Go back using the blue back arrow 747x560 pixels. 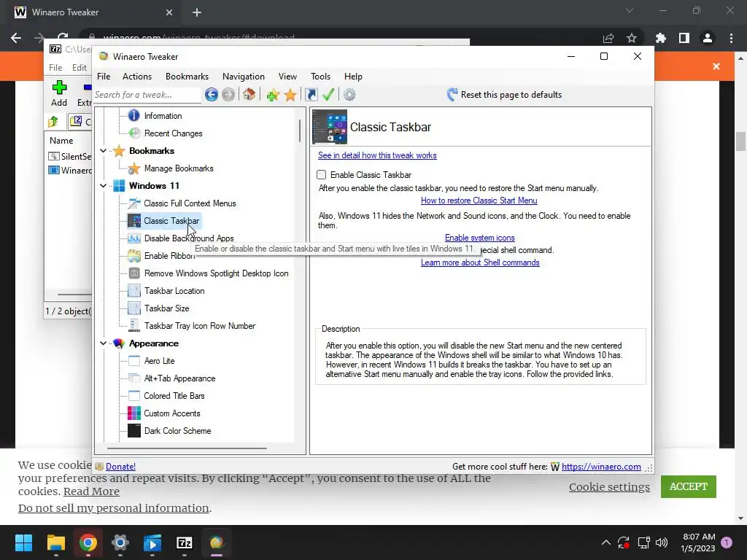[212, 95]
